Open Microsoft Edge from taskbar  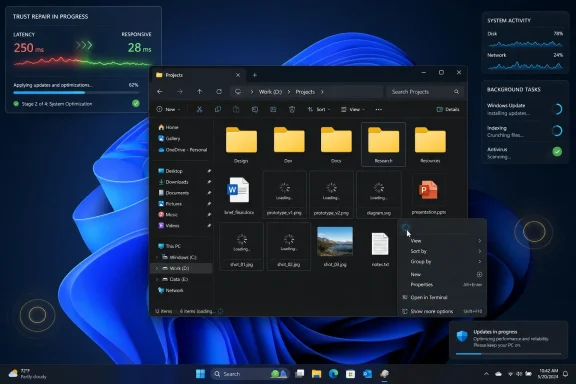[x=333, y=374]
